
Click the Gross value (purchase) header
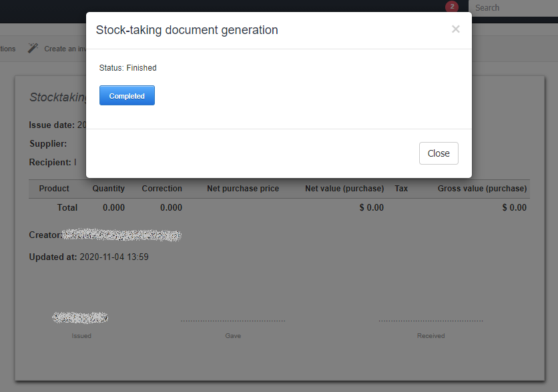click(x=482, y=188)
